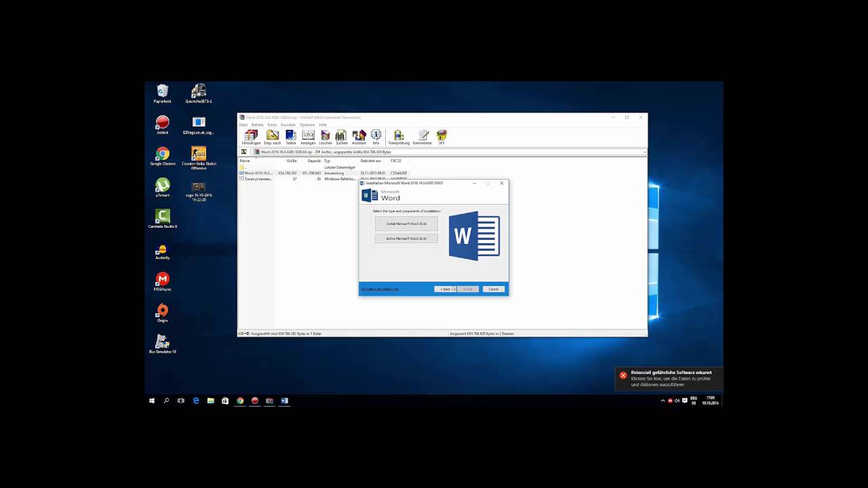The height and width of the screenshot is (488, 868).
Task: Click the Back button in installer
Action: pos(445,289)
